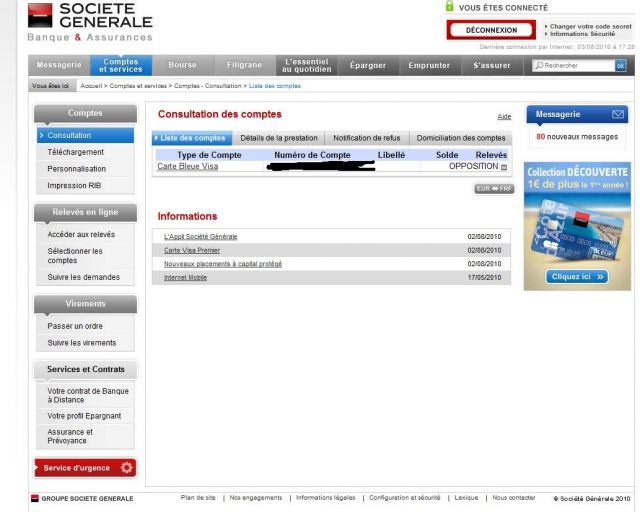The height and width of the screenshot is (512, 640).
Task: Open Assurance et Prévoyance sidebar item
Action: 85,436
